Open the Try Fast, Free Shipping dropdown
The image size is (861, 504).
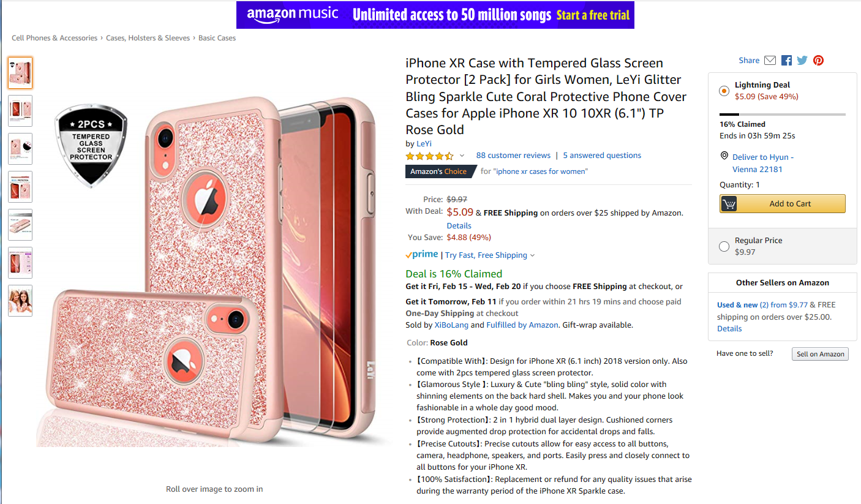(x=489, y=255)
